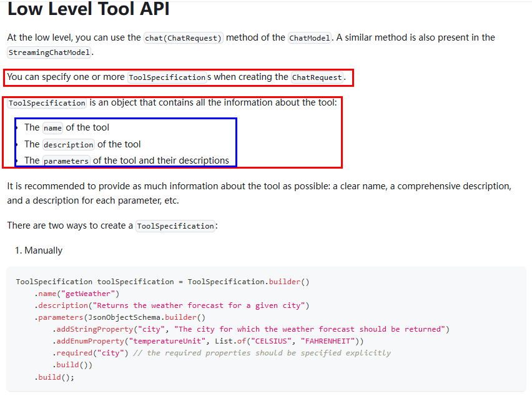This screenshot has height=396, width=532.
Task: Click the "Low Level Tool API" heading
Action: click(88, 9)
